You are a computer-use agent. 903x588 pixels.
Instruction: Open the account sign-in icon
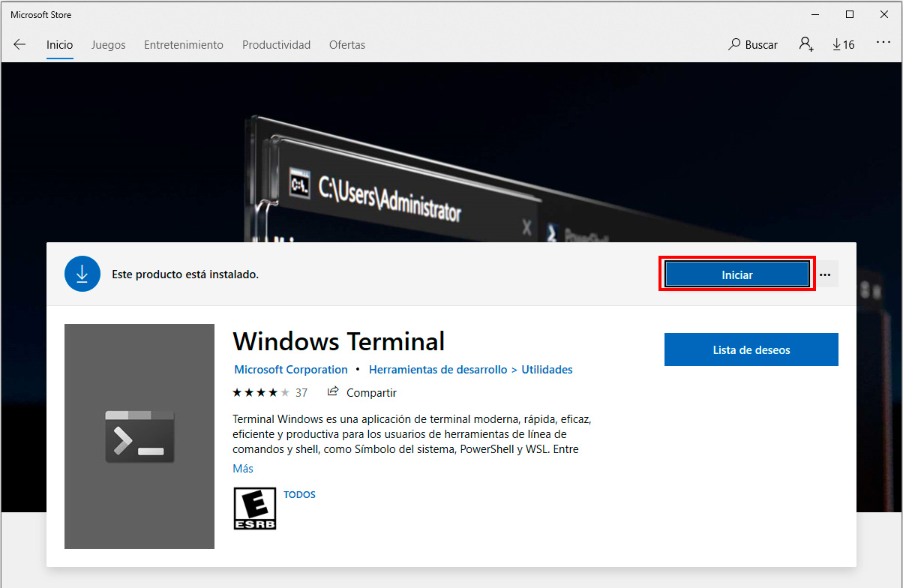pos(806,44)
